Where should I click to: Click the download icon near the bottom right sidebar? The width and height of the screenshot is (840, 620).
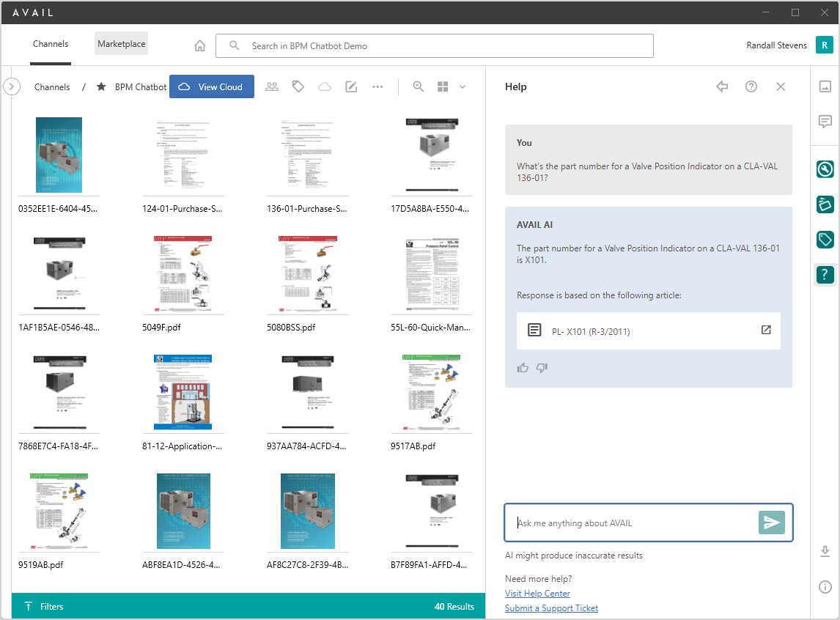(825, 552)
